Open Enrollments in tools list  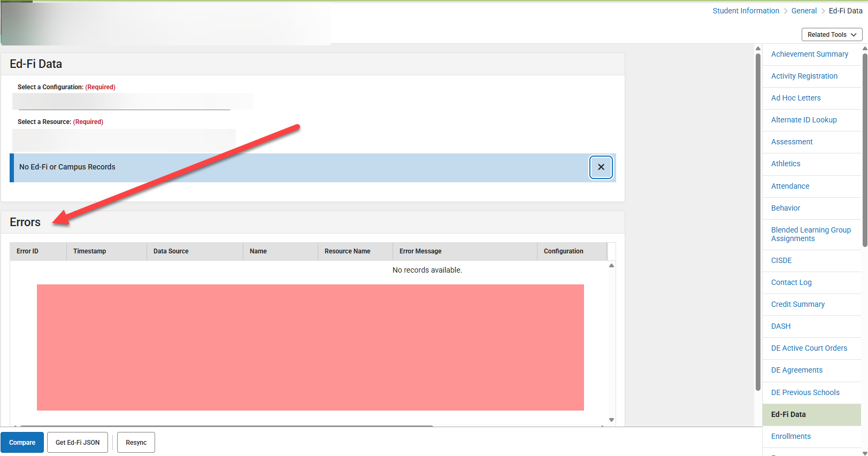[790, 436]
